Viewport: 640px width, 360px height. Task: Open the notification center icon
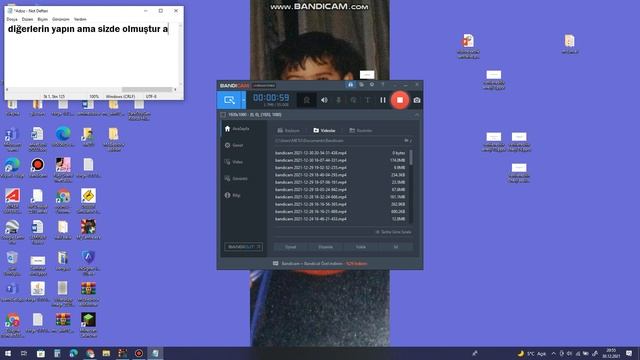[x=629, y=353]
